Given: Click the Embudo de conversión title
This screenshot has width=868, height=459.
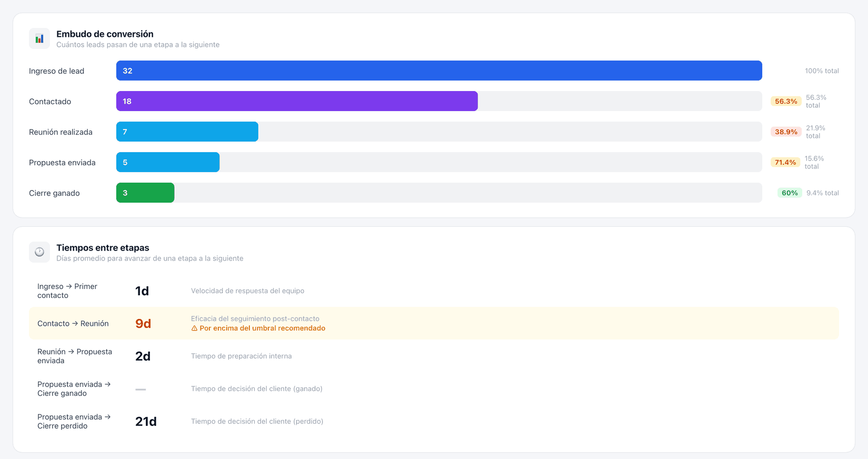Looking at the screenshot, I should [105, 34].
